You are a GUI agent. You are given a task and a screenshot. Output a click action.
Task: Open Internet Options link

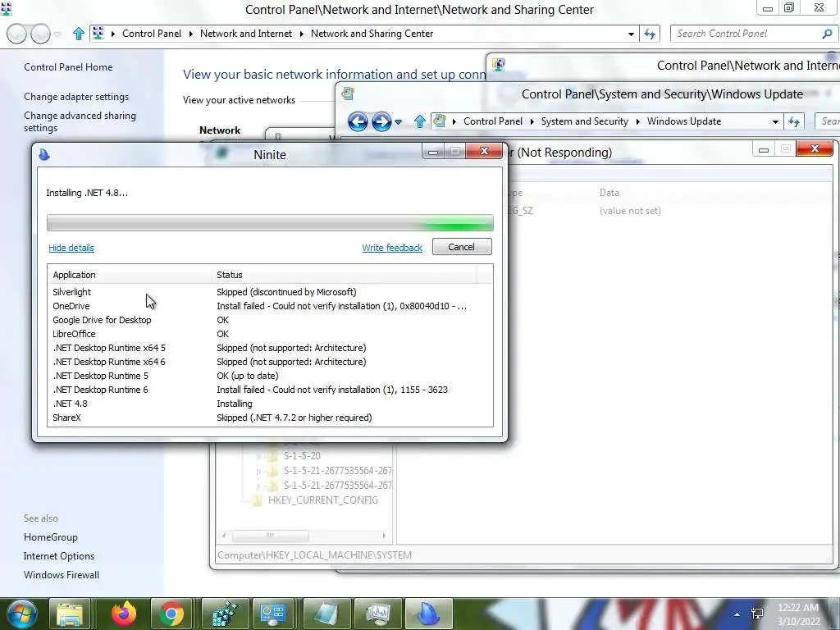[59, 556]
